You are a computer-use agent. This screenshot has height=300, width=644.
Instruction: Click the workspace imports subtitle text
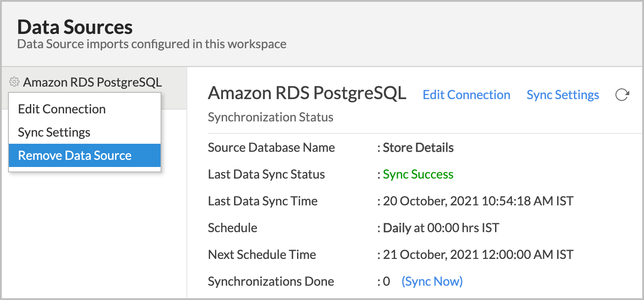click(151, 44)
